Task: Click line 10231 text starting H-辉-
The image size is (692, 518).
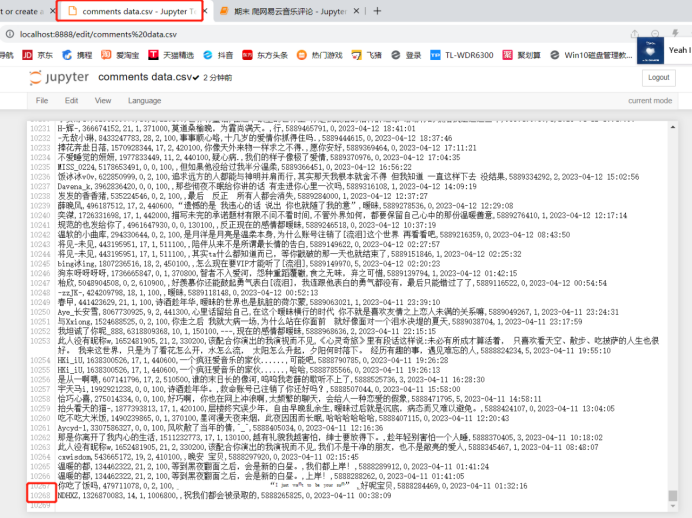Action: click(x=237, y=128)
